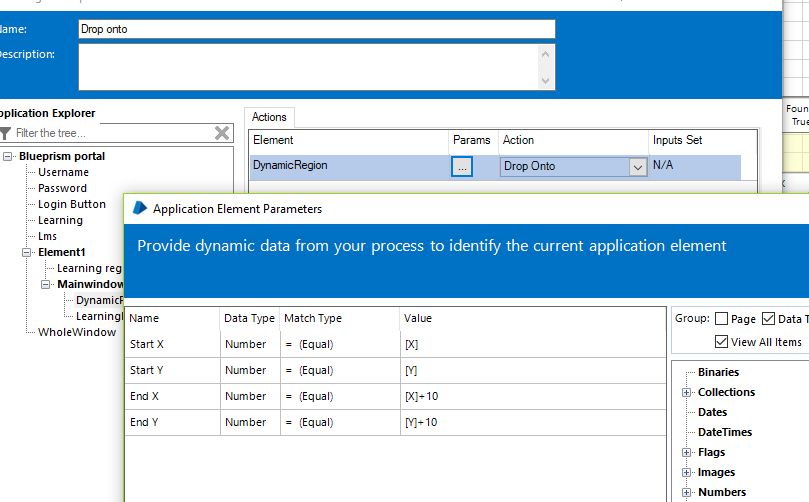The width and height of the screenshot is (809, 502).
Task: Expand the Flags data item group
Action: click(x=687, y=452)
